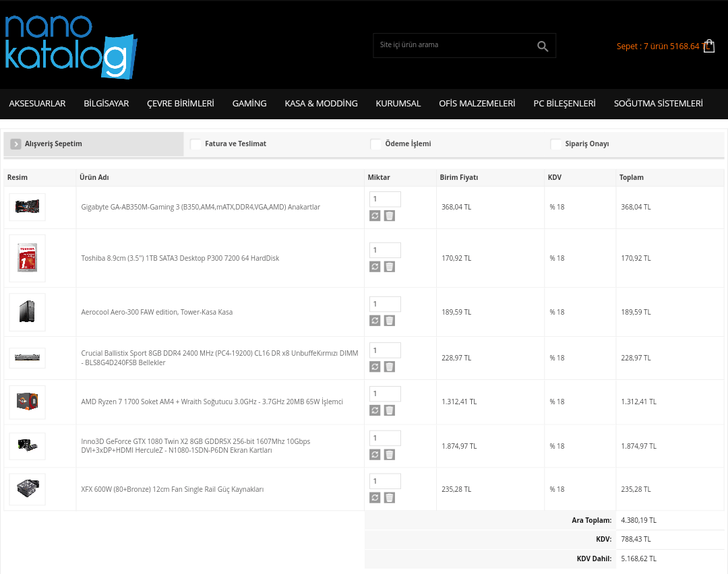Image resolution: width=728 pixels, height=574 pixels.
Task: Click quantity field for Gigabyte motherboard
Action: (x=385, y=199)
